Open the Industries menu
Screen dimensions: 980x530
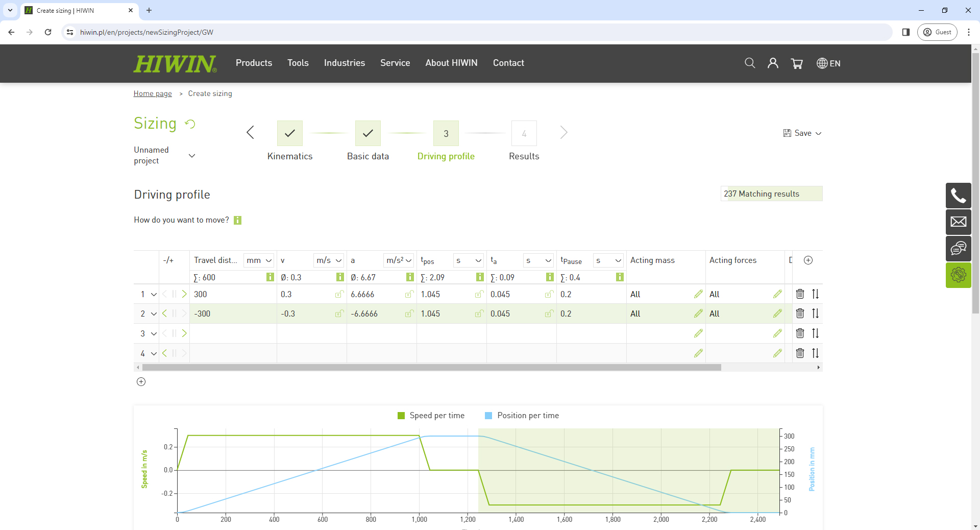pyautogui.click(x=345, y=63)
